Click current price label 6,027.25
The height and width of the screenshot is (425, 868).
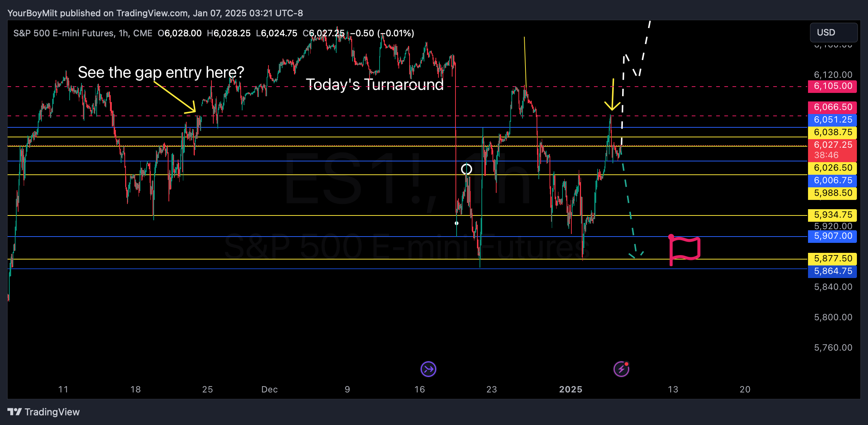(832, 145)
